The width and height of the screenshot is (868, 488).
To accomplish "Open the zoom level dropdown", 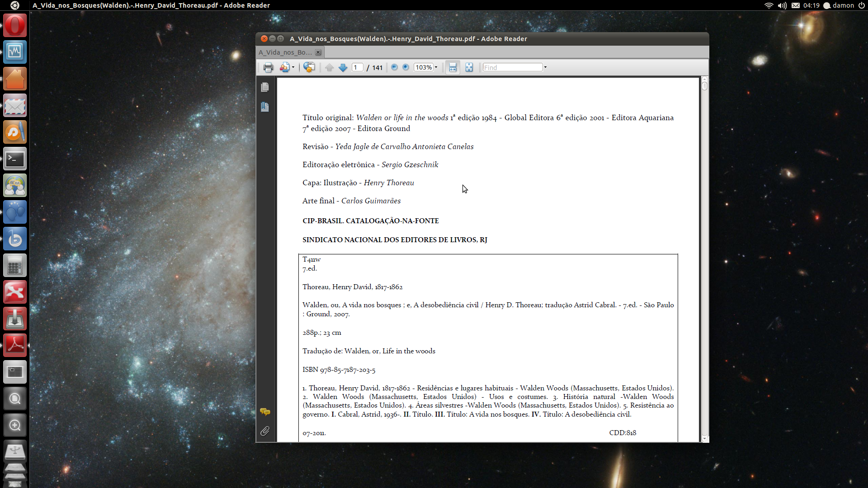I will pos(435,67).
